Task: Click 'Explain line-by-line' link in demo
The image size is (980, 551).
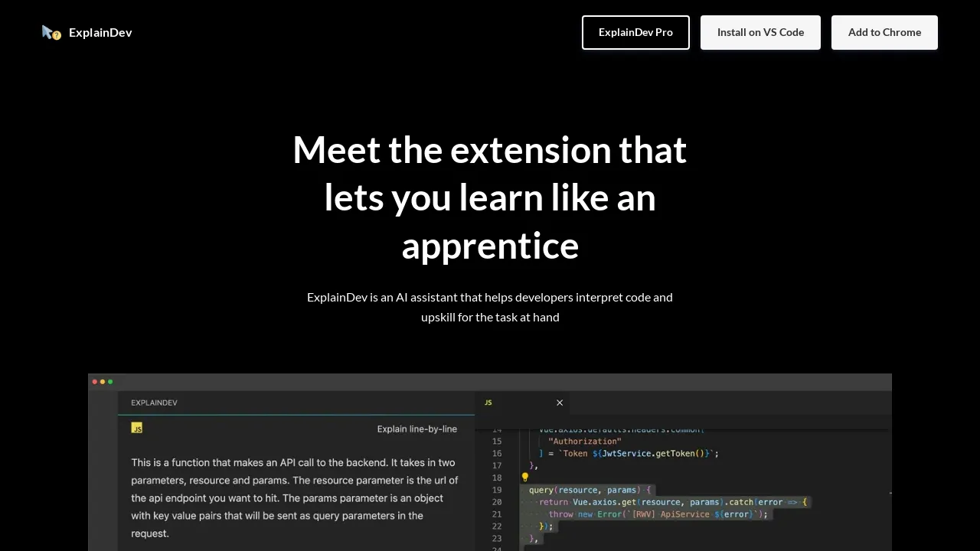Action: [417, 429]
